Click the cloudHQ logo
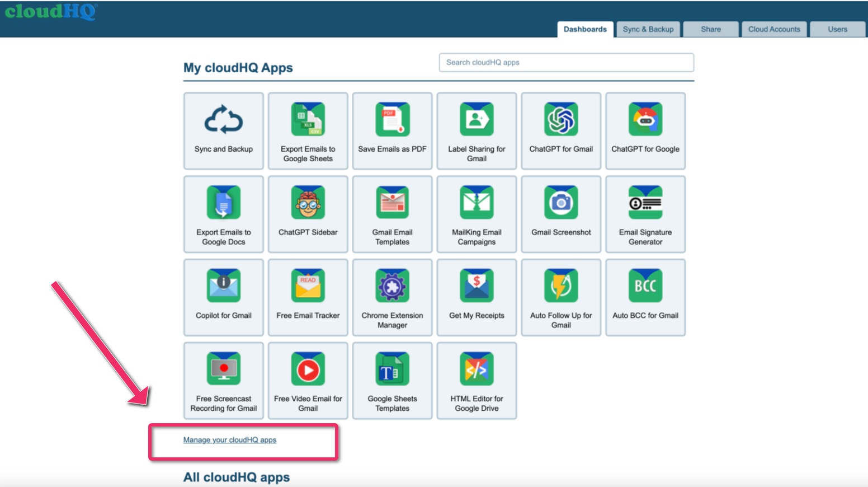Screen dimensions: 868x487 (x=51, y=11)
